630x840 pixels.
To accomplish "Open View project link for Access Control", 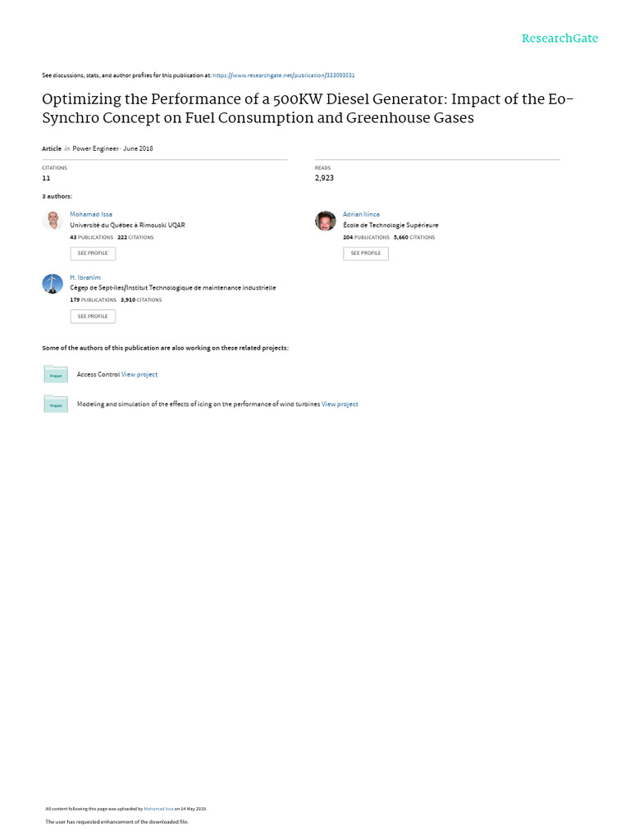I will click(x=139, y=374).
